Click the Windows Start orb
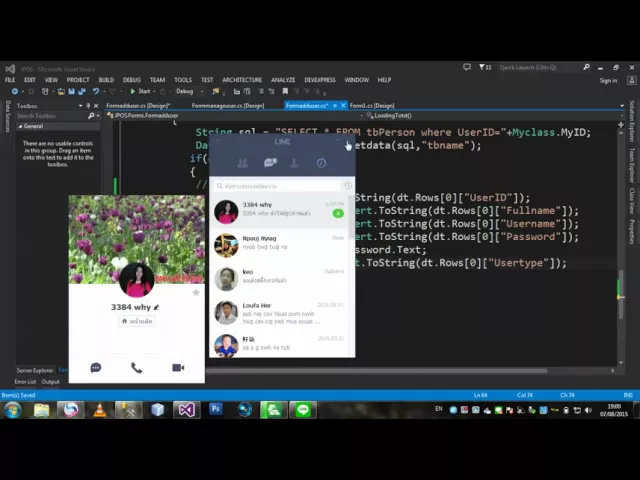This screenshot has height=480, width=640. pos(13,410)
